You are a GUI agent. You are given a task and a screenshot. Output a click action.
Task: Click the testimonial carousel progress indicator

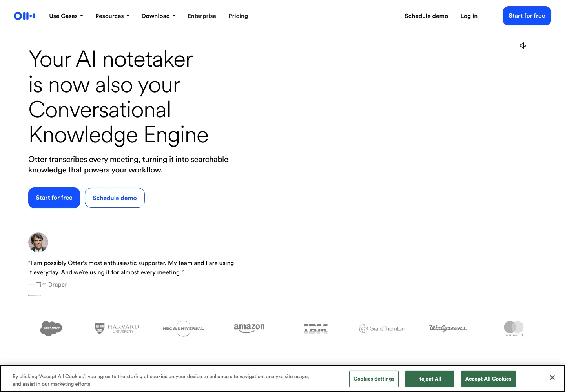(35, 296)
